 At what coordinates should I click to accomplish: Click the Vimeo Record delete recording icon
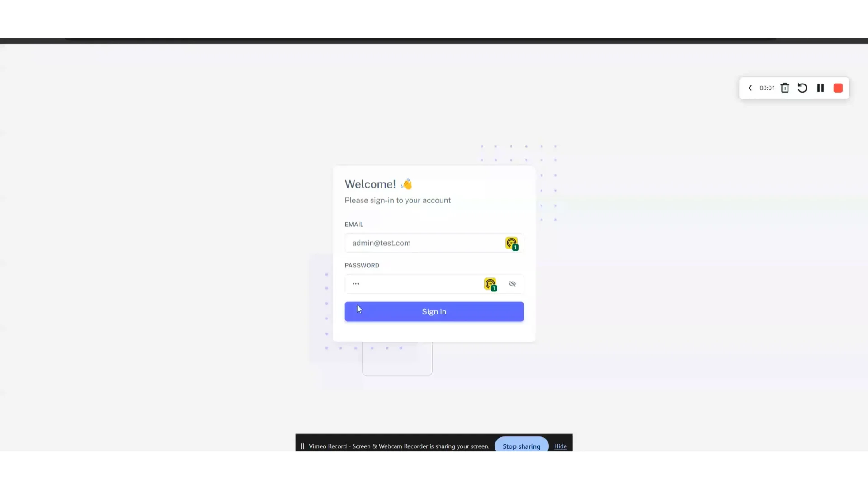[785, 88]
